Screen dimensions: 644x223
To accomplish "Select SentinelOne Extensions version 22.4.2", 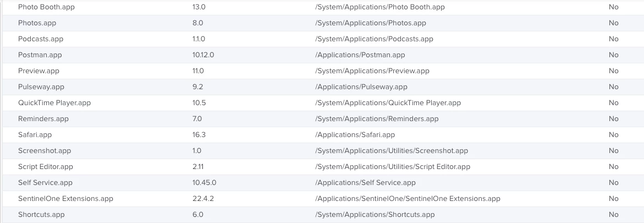I will click(x=203, y=199).
